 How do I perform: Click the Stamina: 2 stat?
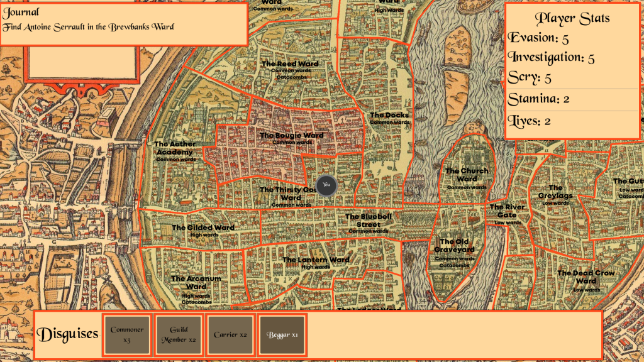538,99
